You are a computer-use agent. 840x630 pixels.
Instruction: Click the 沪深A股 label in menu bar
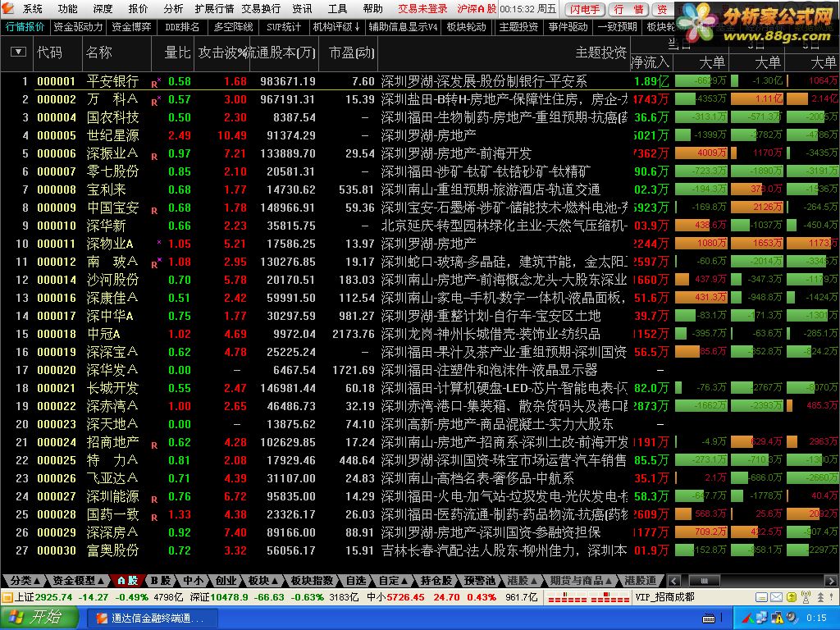point(477,8)
